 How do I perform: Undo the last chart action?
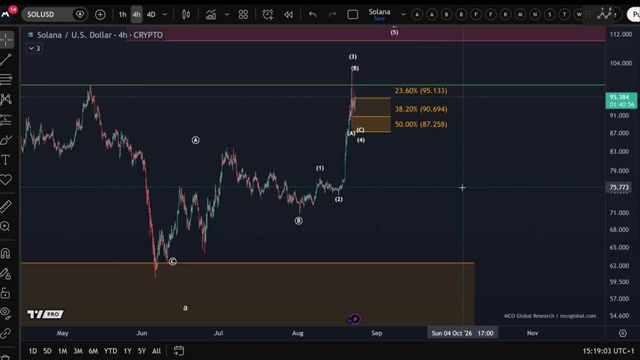[313, 15]
